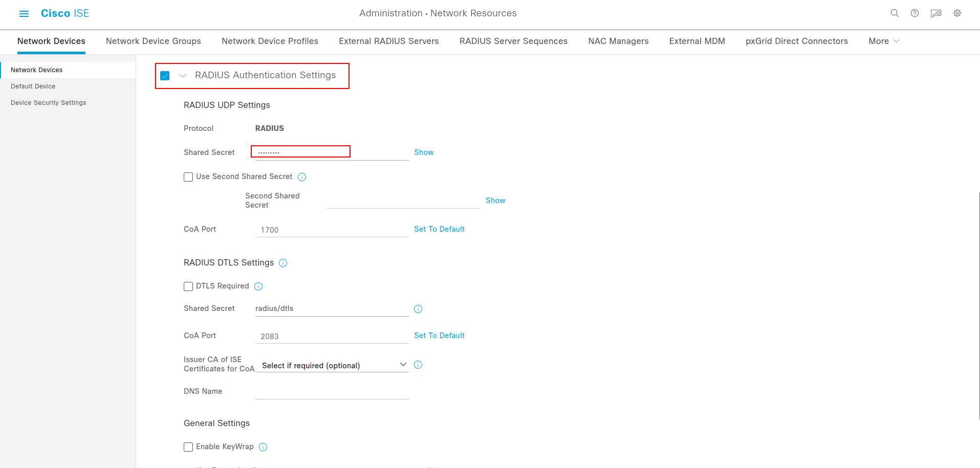Show the RADIUS UDP shared secret

(424, 152)
